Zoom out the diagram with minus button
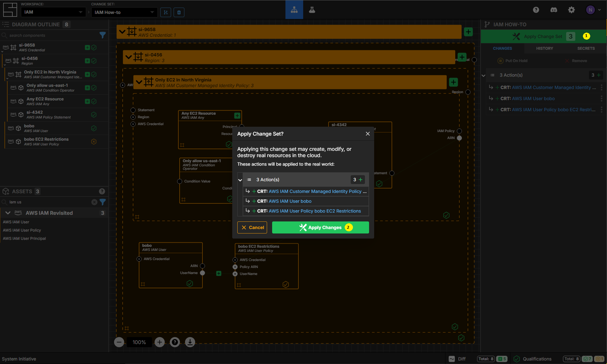 pos(119,342)
